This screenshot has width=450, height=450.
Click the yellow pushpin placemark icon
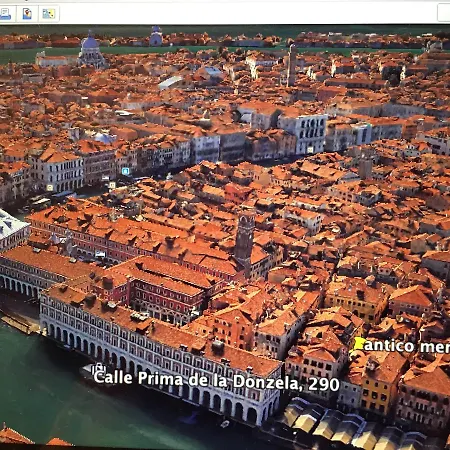tap(358, 344)
